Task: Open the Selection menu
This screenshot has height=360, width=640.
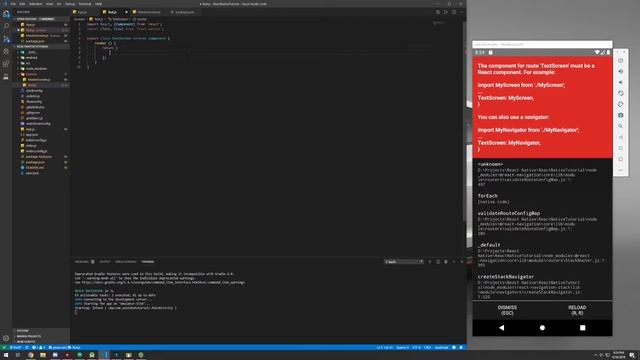Action: point(36,4)
